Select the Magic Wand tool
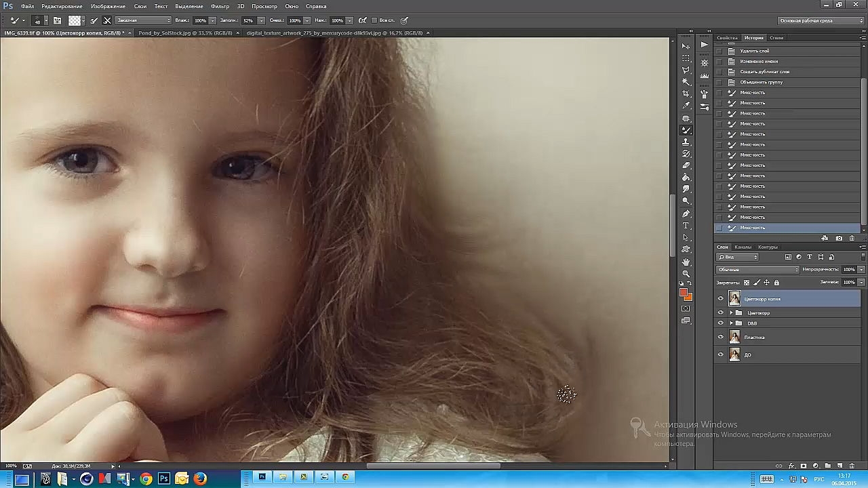This screenshot has height=488, width=868. (x=686, y=81)
